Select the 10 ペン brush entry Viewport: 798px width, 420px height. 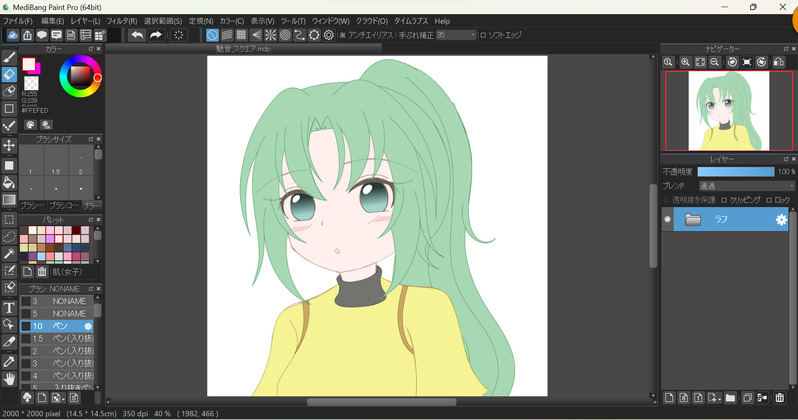60,326
